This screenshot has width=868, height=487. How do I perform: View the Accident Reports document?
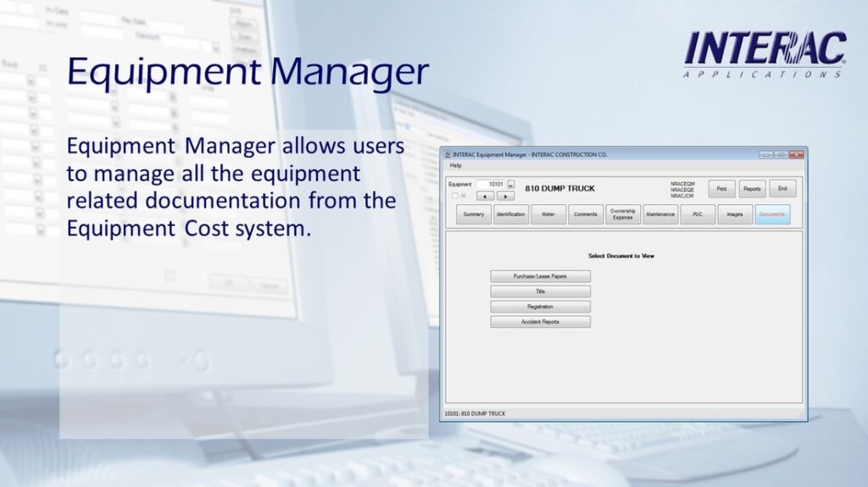coord(540,322)
